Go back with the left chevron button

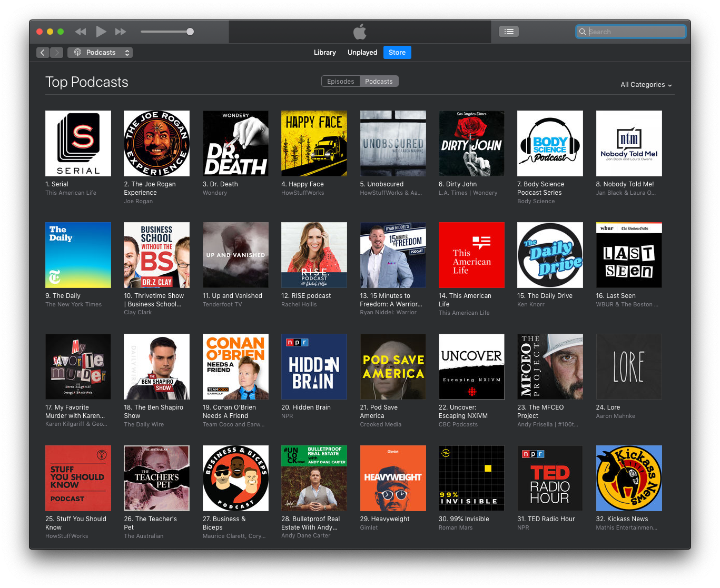43,53
